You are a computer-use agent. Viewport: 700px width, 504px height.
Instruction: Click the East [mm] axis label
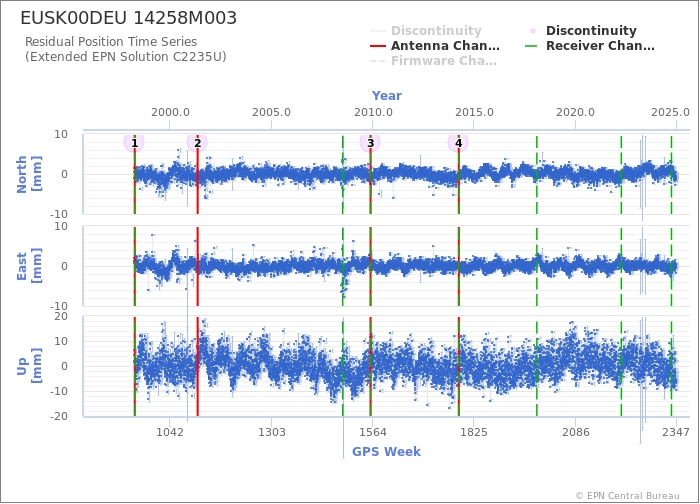pos(29,266)
